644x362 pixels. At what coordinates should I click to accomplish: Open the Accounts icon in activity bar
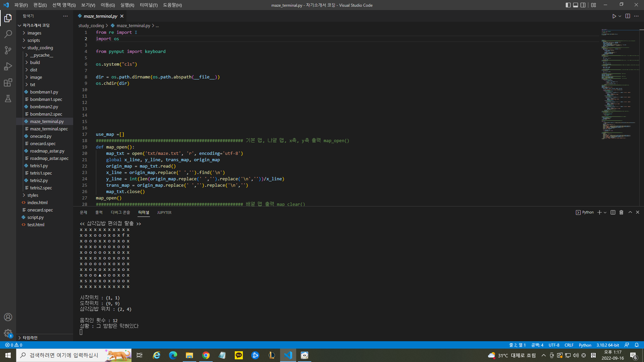tap(8, 317)
